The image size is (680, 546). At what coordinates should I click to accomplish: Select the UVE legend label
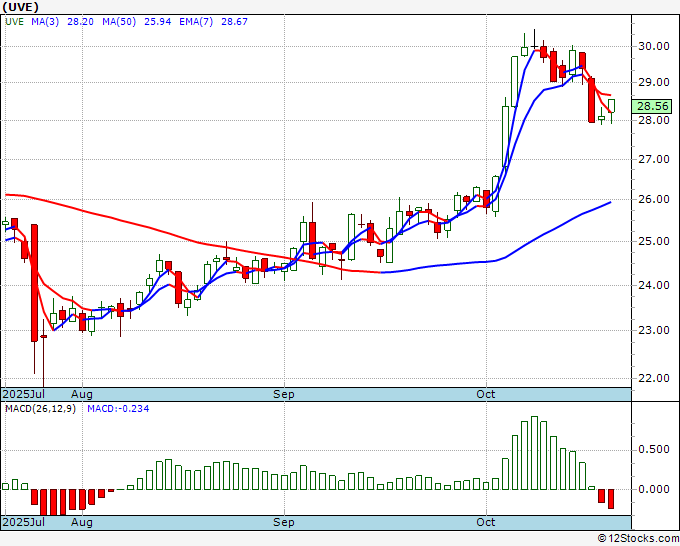[x=14, y=22]
